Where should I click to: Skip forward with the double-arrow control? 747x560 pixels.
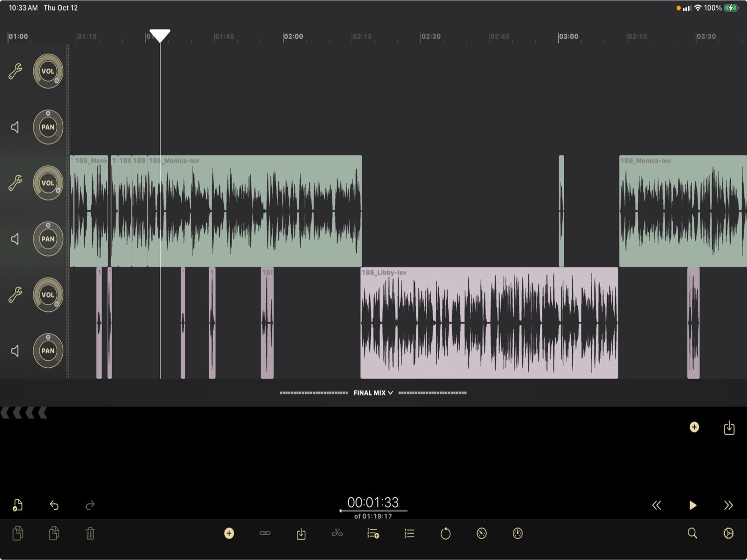coord(729,505)
